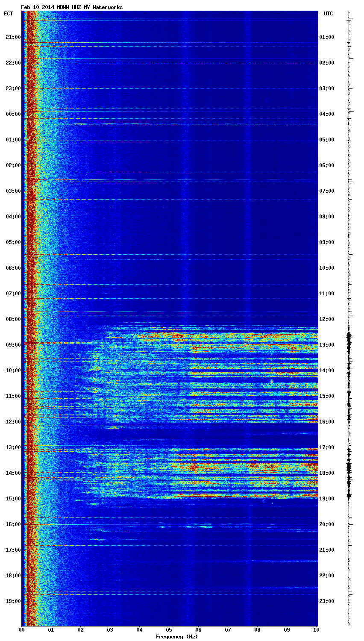Click the '06' frequency tick label

point(198,630)
